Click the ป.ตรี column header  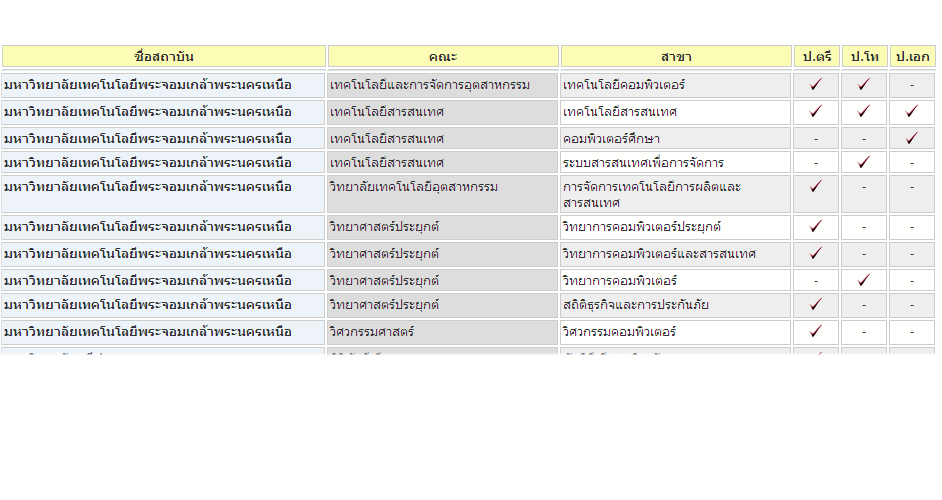[x=816, y=56]
